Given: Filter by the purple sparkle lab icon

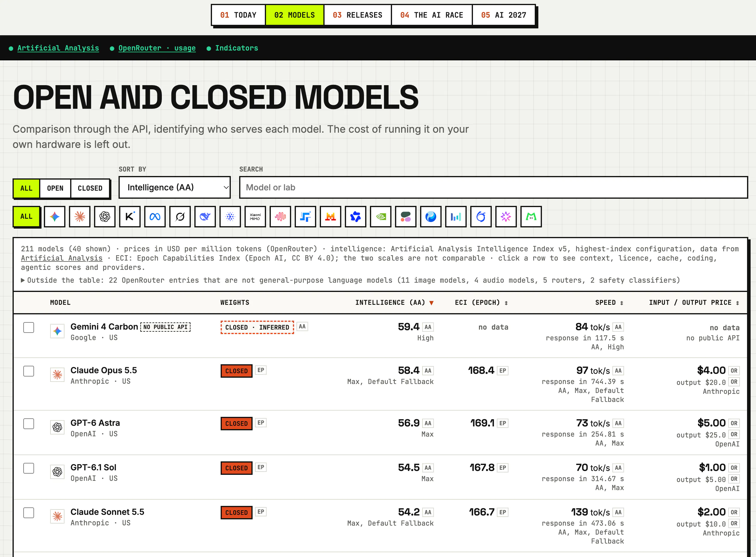Looking at the screenshot, I should (506, 216).
